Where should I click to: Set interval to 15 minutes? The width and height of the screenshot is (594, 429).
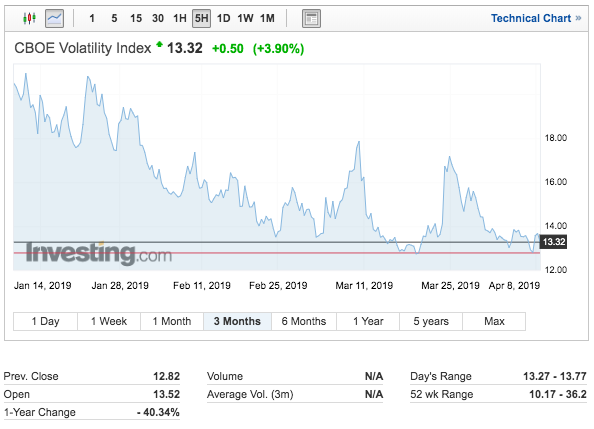tap(136, 18)
